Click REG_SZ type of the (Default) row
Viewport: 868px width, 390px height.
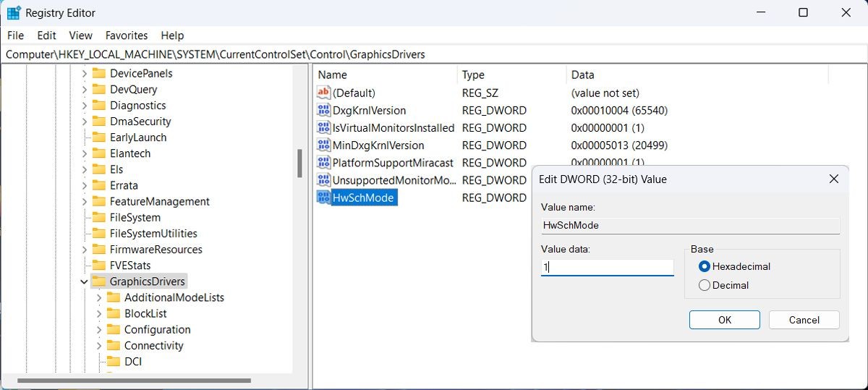(480, 93)
